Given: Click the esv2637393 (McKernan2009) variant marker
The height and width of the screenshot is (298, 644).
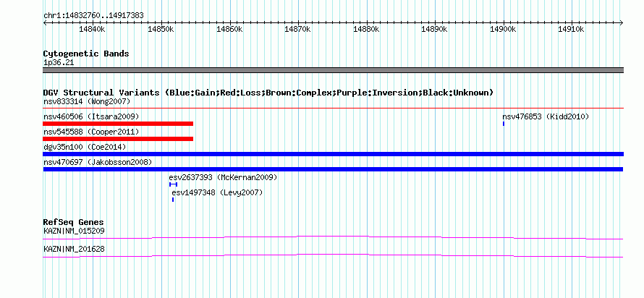Looking at the screenshot, I should click(174, 184).
